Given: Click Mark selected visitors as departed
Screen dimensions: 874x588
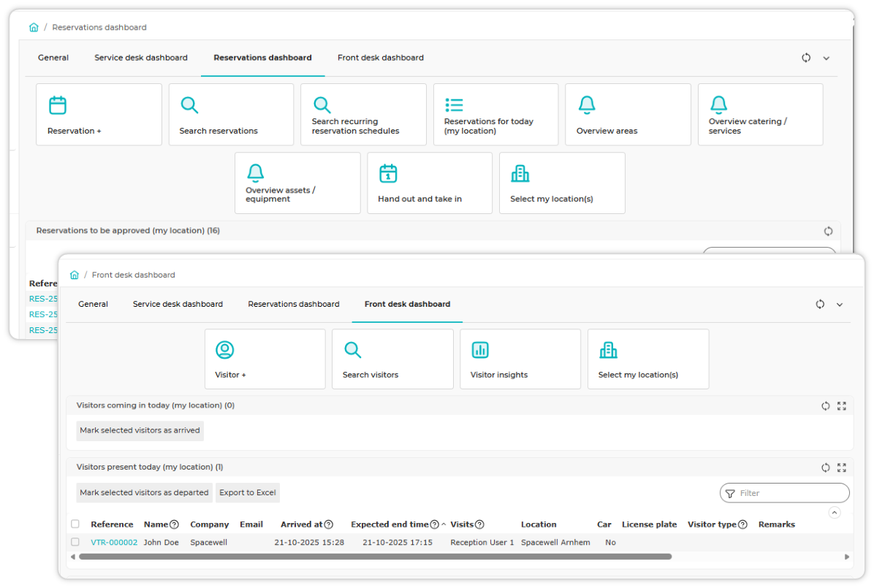Looking at the screenshot, I should tap(145, 493).
